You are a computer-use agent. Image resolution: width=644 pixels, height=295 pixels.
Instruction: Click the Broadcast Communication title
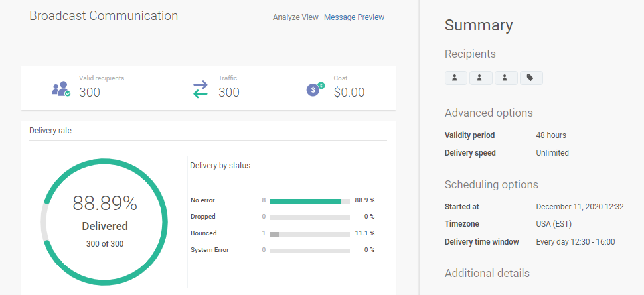[x=104, y=15]
